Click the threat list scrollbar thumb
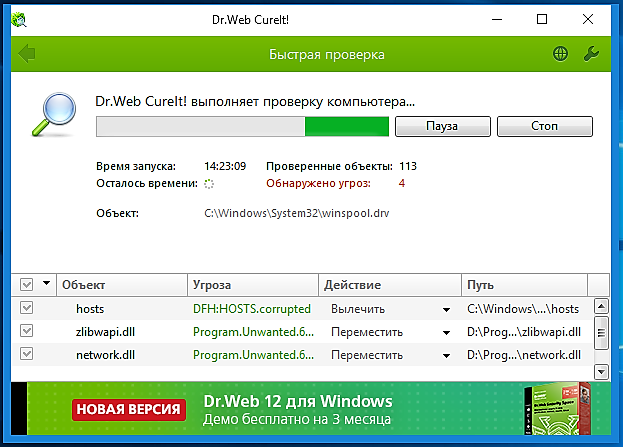The width and height of the screenshot is (623, 447). click(601, 333)
